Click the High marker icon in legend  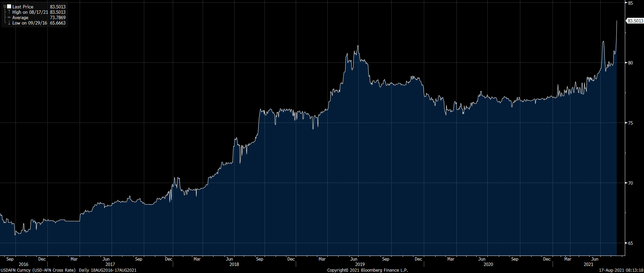[x=9, y=12]
